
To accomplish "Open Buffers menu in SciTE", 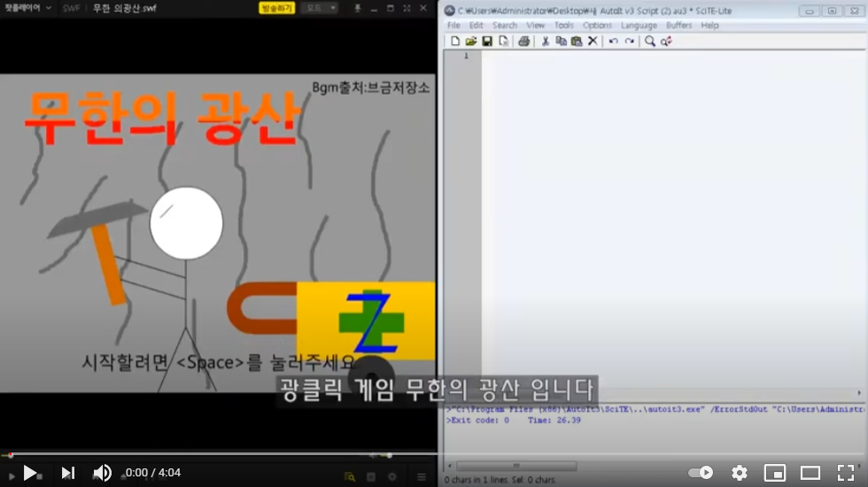I will 678,26.
